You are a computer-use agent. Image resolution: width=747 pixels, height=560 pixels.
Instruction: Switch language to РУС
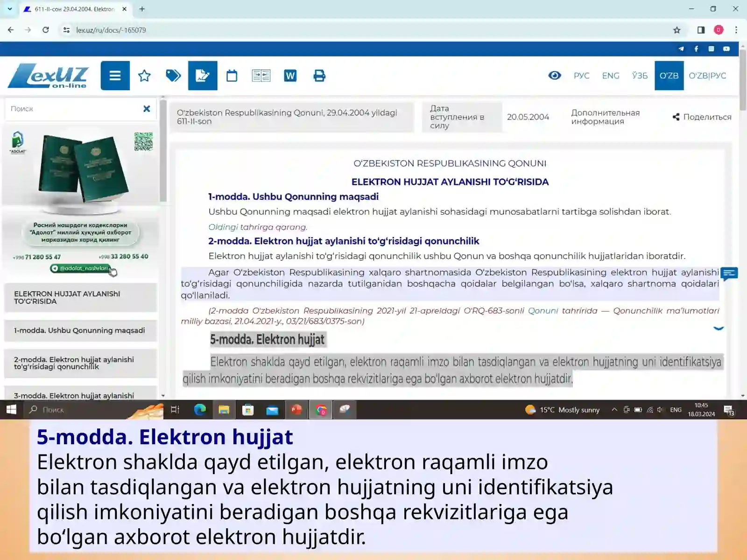(x=581, y=76)
